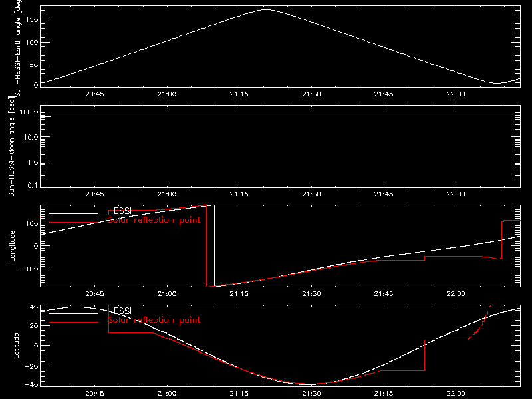Click 20:45 time label under Latitude plot
The image size is (532, 399).
pyautogui.click(x=94, y=394)
